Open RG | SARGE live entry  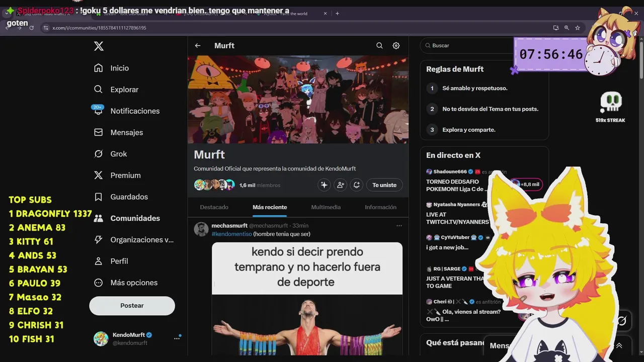455,277
